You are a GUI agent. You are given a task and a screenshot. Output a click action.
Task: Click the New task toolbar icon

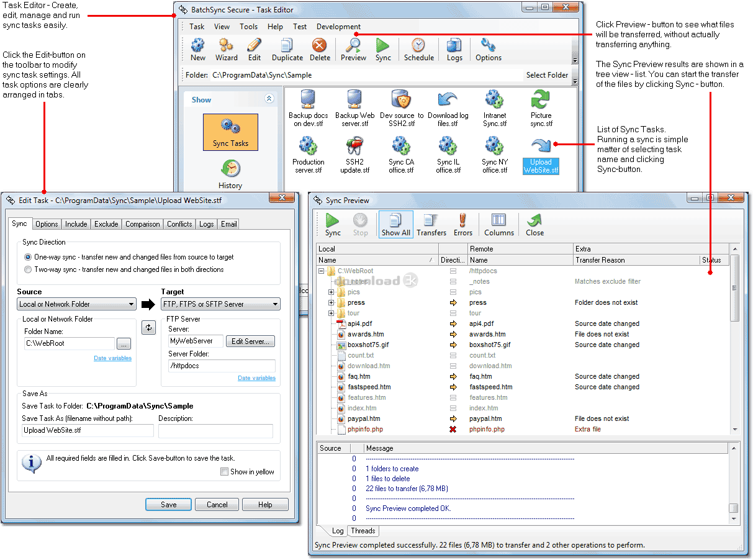click(198, 50)
